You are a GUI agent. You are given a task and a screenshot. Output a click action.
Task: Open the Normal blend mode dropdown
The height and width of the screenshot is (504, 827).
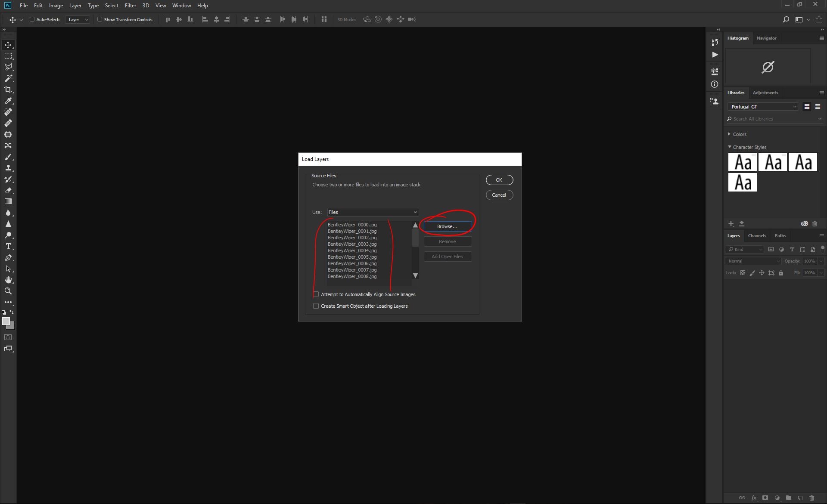(x=753, y=261)
